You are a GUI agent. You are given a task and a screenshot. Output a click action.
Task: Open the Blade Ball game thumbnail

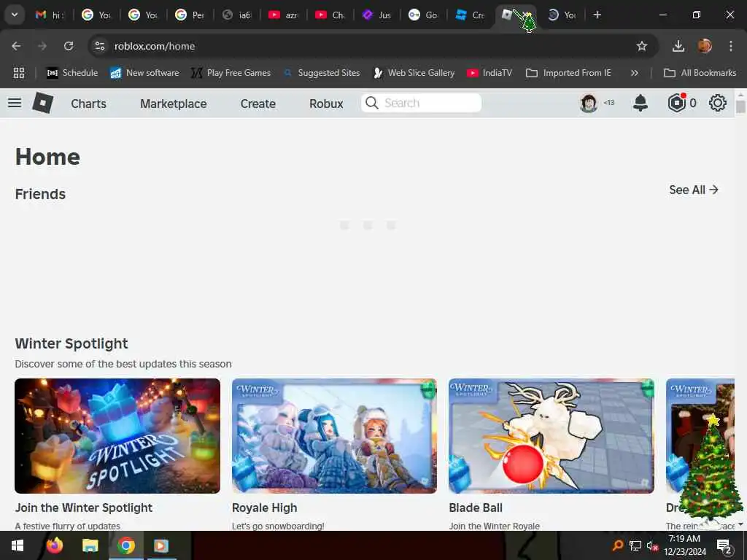(551, 436)
